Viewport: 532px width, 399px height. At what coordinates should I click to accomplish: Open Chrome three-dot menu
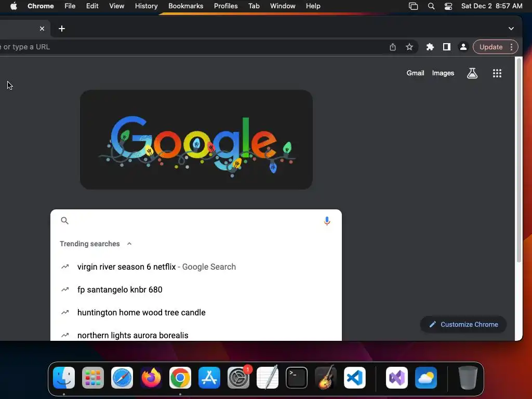pyautogui.click(x=511, y=47)
